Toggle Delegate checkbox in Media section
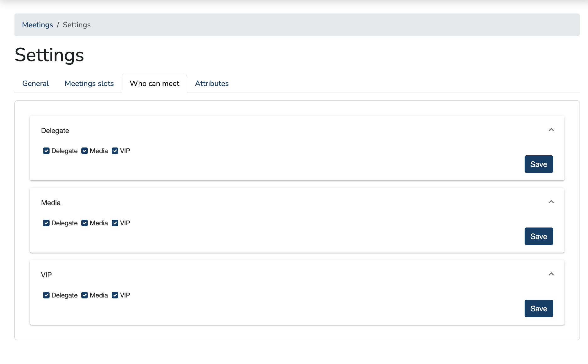This screenshot has height=364, width=588. coord(46,223)
